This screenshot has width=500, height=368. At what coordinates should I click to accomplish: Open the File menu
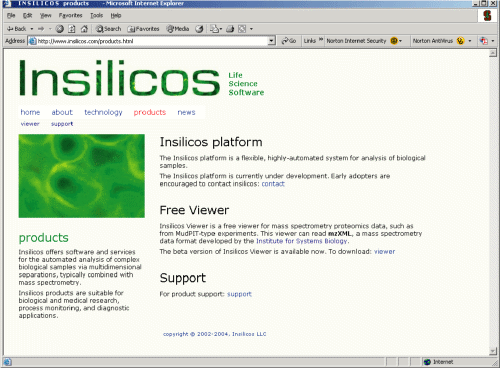(11, 15)
